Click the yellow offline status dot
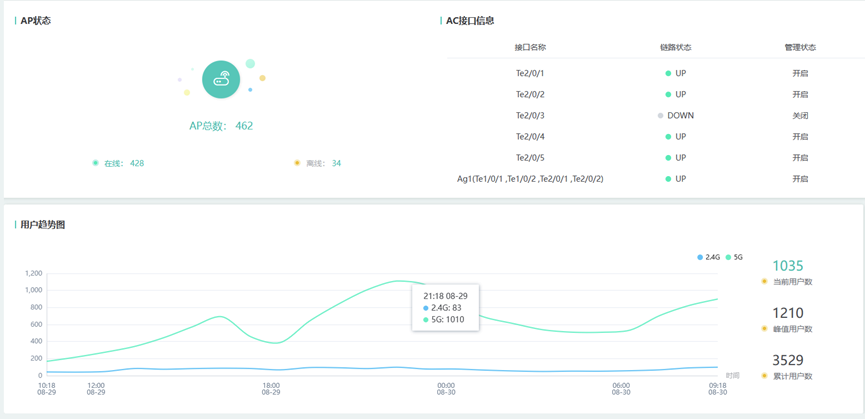This screenshot has height=419, width=865. [x=297, y=163]
